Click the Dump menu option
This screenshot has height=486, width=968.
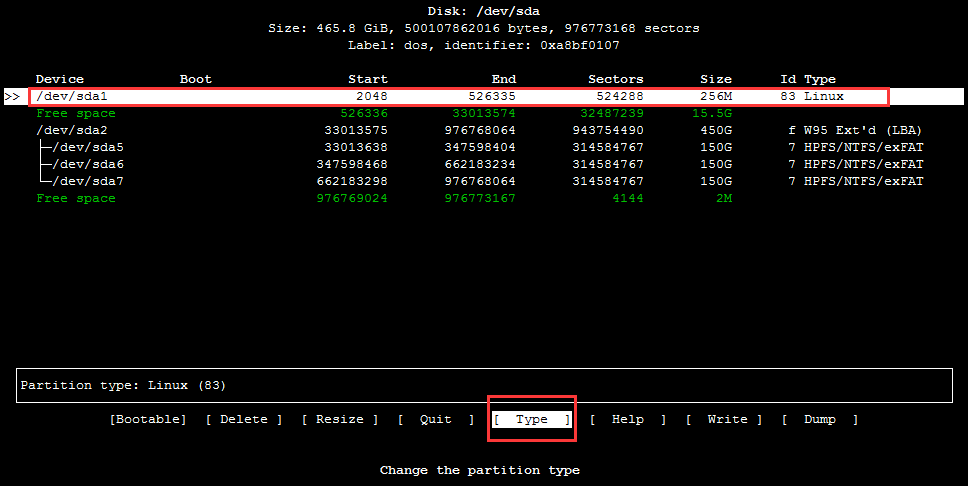[x=819, y=420]
